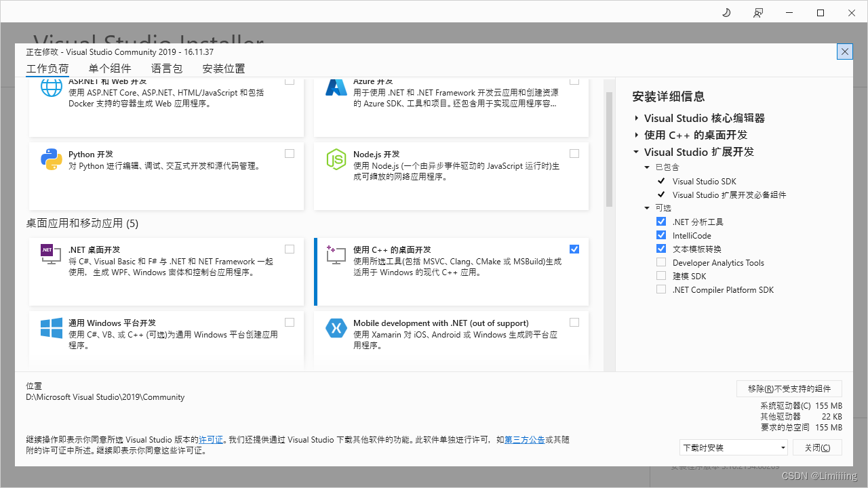The width and height of the screenshot is (868, 488).
Task: Enable the .NET 桌面开发 checkbox
Action: (290, 249)
